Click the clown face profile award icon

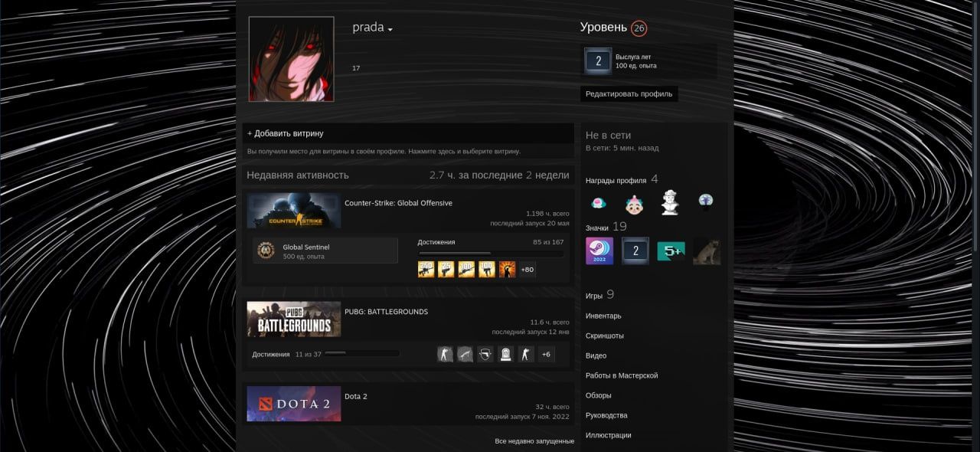(634, 204)
